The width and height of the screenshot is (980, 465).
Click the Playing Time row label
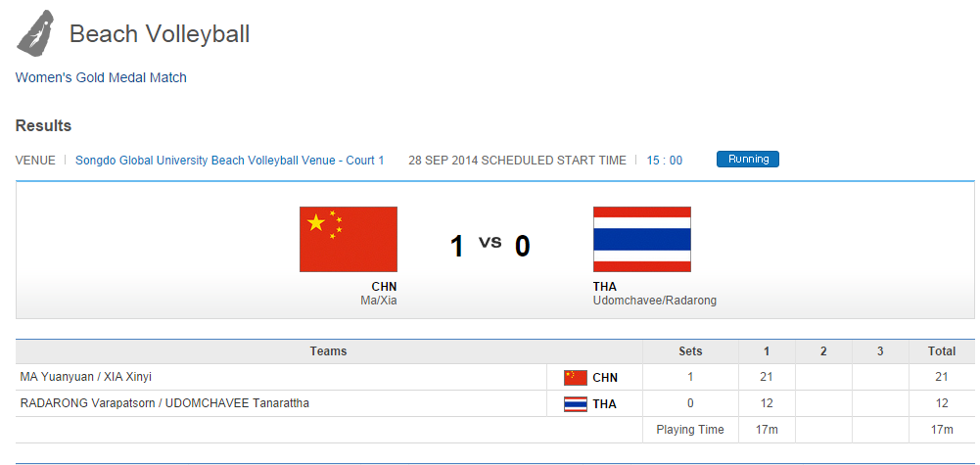click(x=690, y=430)
